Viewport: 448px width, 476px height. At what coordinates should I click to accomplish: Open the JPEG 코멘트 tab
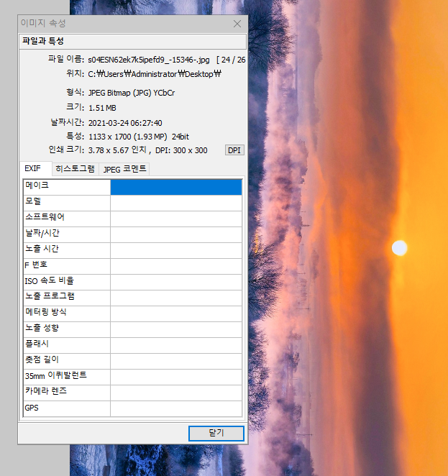(x=124, y=169)
